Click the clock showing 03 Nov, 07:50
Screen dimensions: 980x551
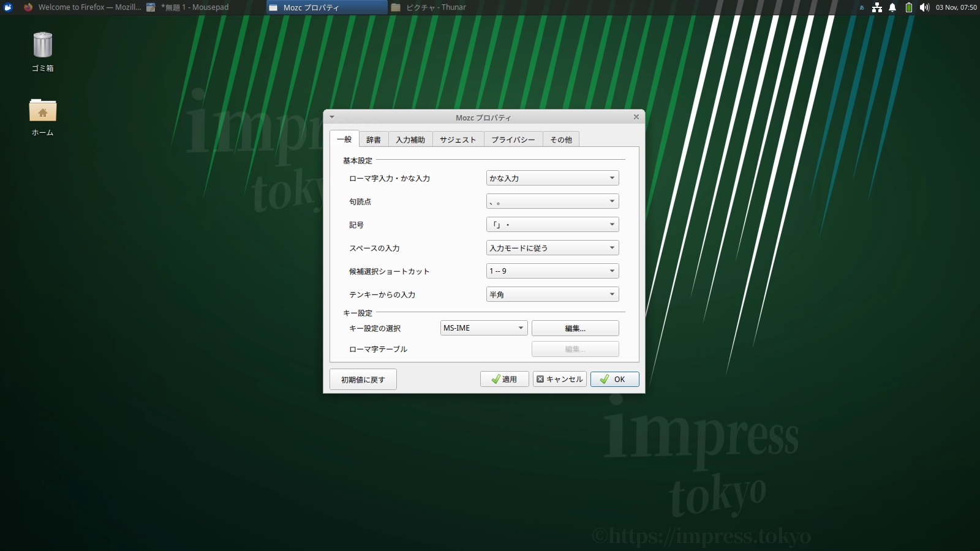[x=956, y=7]
